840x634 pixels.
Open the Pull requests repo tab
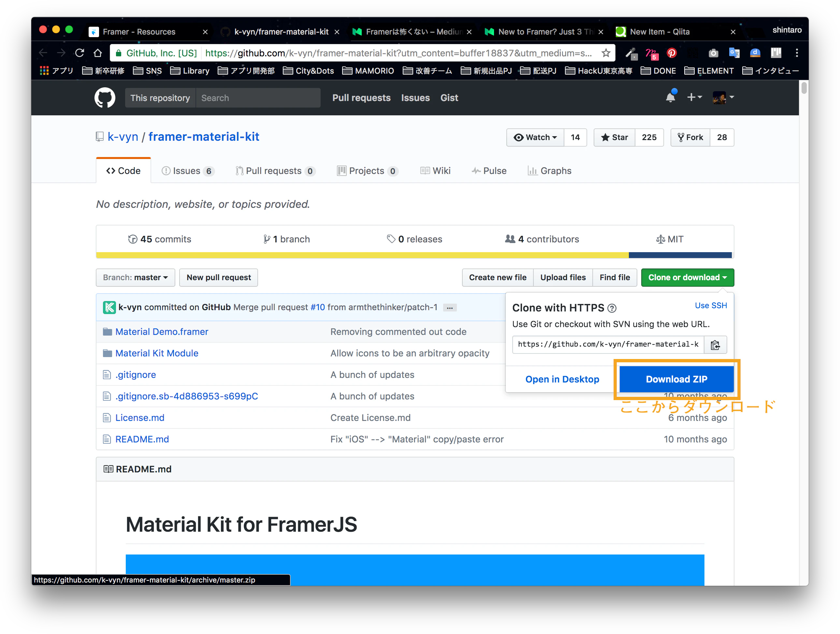coord(275,171)
